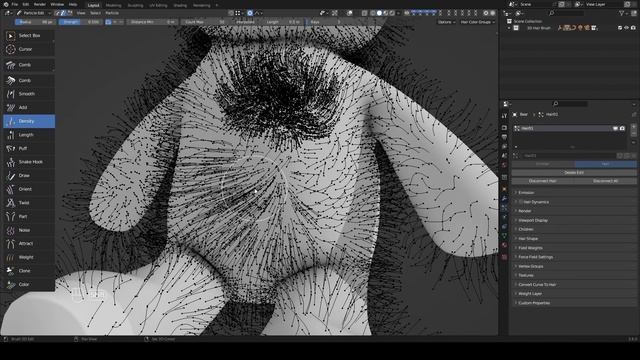Click the Blender logo icon
This screenshot has width=640, height=360.
pos(5,4)
